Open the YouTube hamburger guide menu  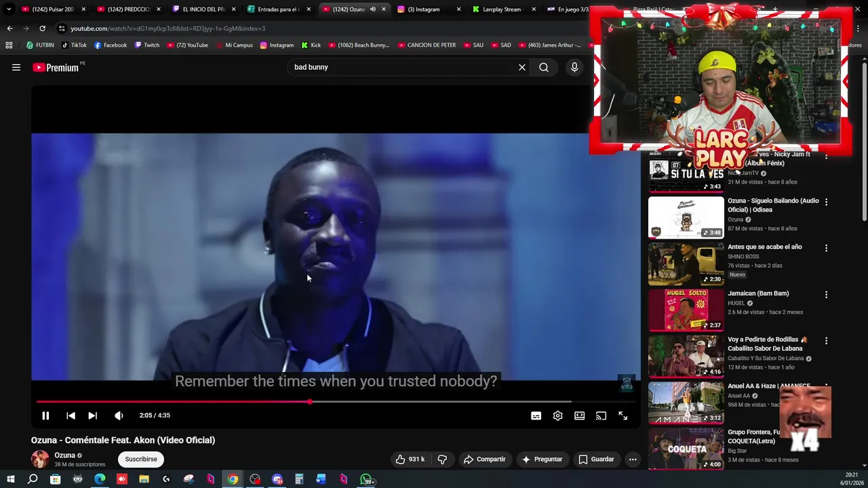(x=16, y=67)
